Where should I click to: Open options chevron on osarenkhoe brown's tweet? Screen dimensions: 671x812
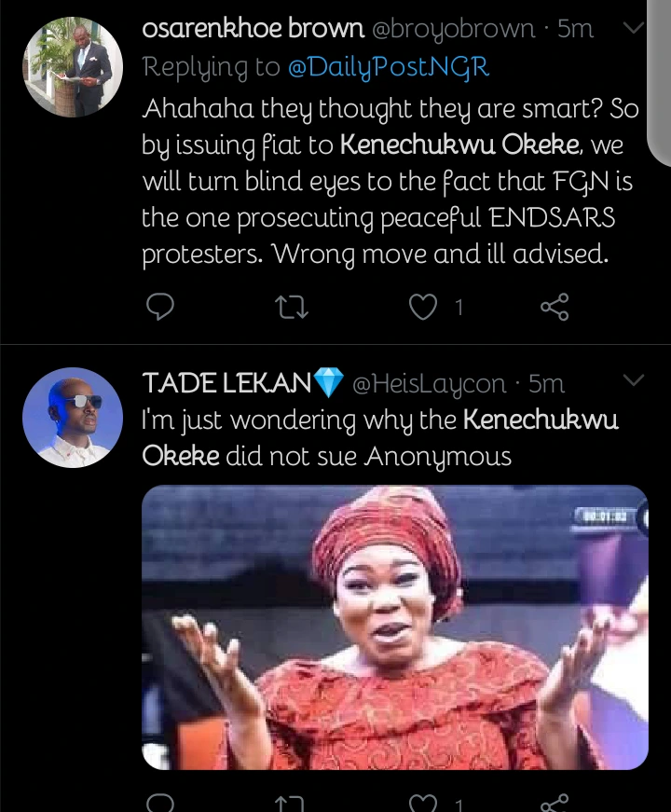(633, 29)
